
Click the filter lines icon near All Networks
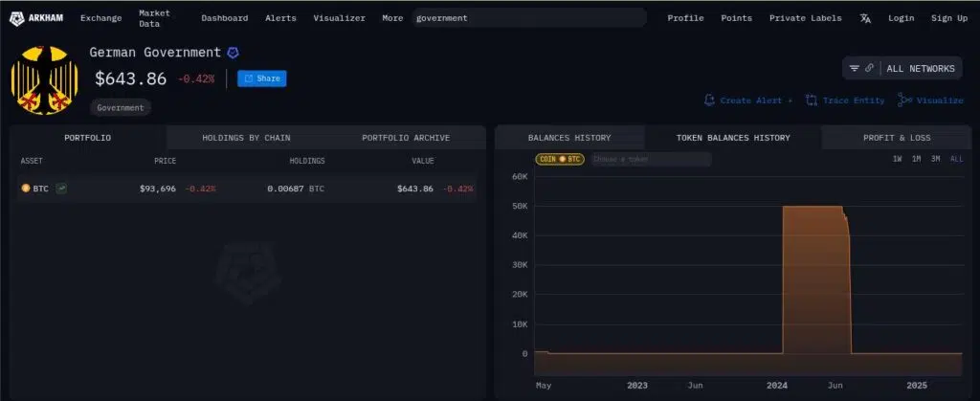click(855, 69)
